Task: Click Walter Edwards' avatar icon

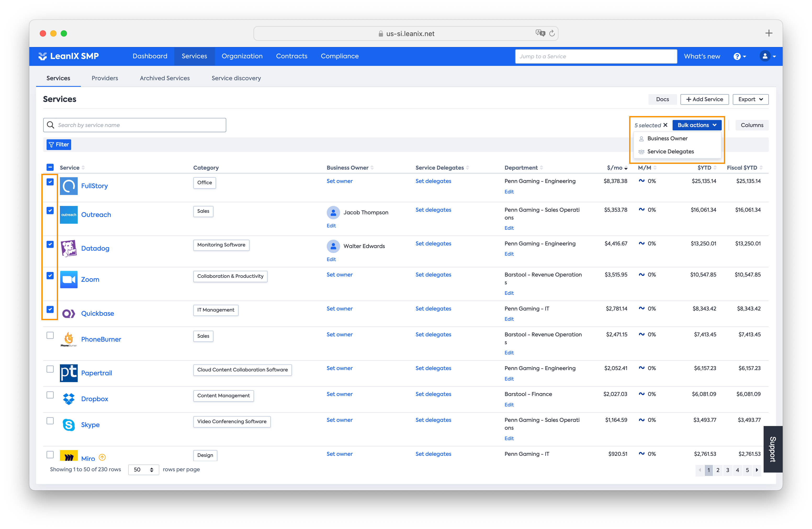Action: (x=333, y=246)
